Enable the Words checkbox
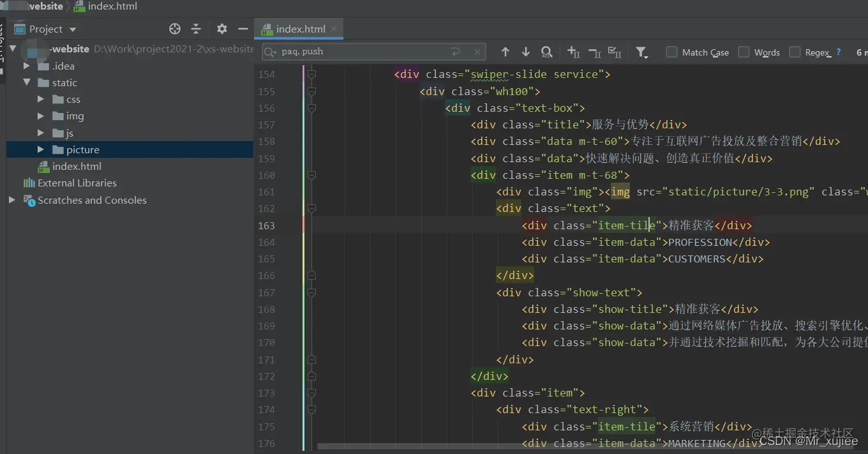The height and width of the screenshot is (454, 868). pos(744,52)
